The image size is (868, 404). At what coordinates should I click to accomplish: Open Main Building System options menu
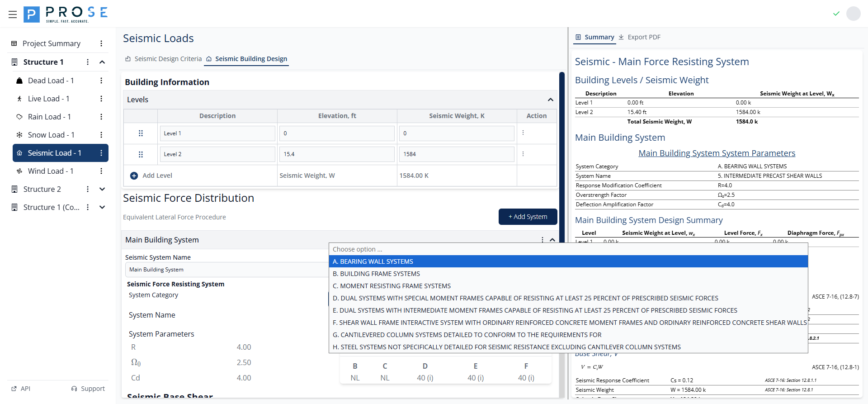pyautogui.click(x=542, y=240)
